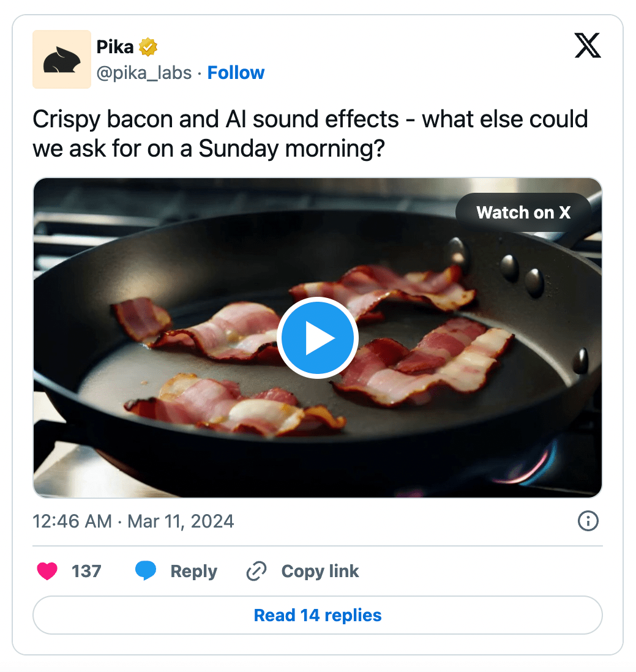Click the Pika display name
This screenshot has height=672, width=636.
[114, 46]
